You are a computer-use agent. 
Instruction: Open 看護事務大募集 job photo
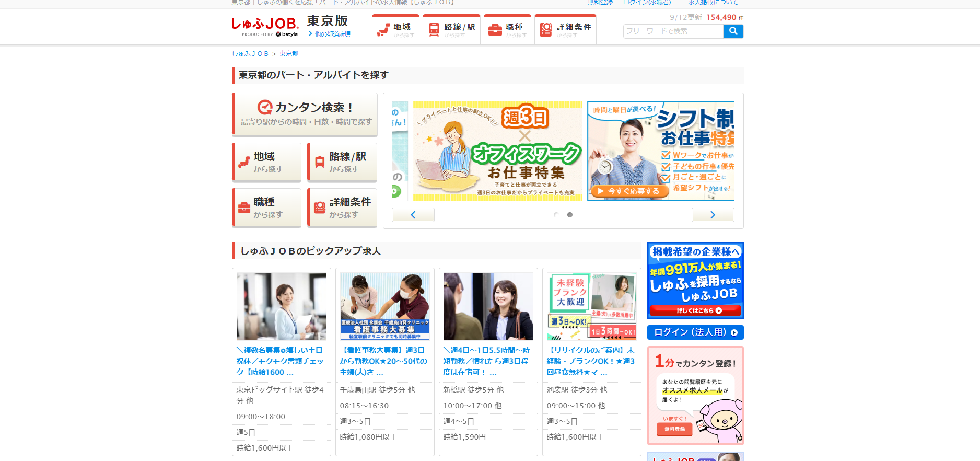point(385,306)
